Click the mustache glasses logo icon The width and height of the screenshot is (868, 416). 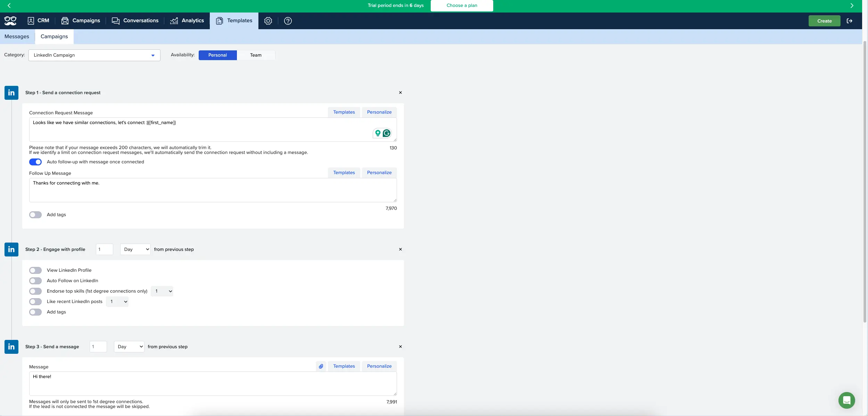[x=10, y=21]
